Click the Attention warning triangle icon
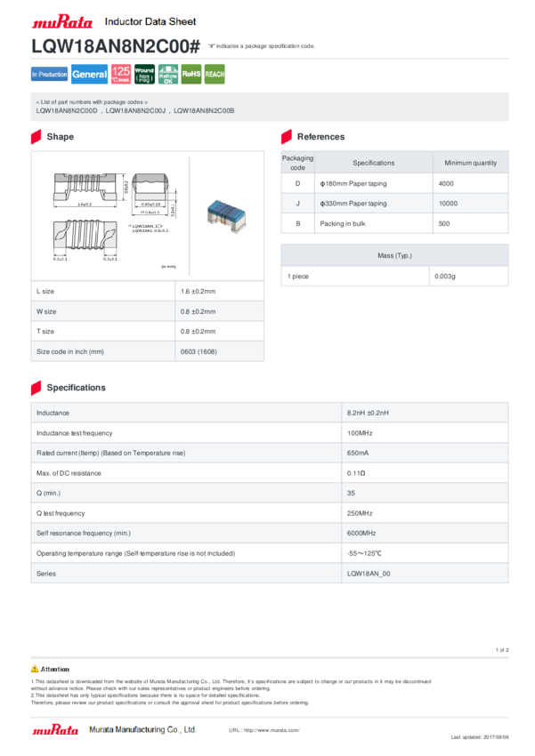Viewport: 535px width, 756px height. 35,669
